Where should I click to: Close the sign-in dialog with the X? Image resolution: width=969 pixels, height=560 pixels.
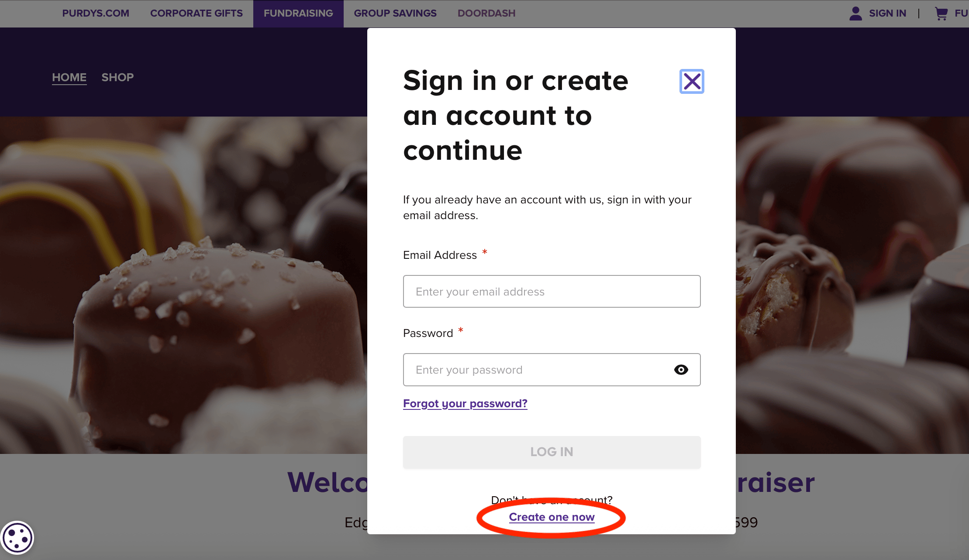pyautogui.click(x=692, y=81)
